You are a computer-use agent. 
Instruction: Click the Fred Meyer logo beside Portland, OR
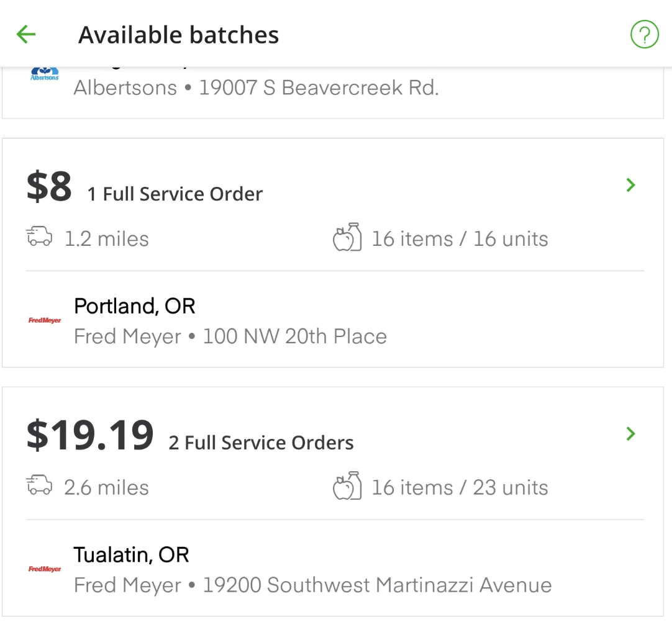[x=45, y=320]
